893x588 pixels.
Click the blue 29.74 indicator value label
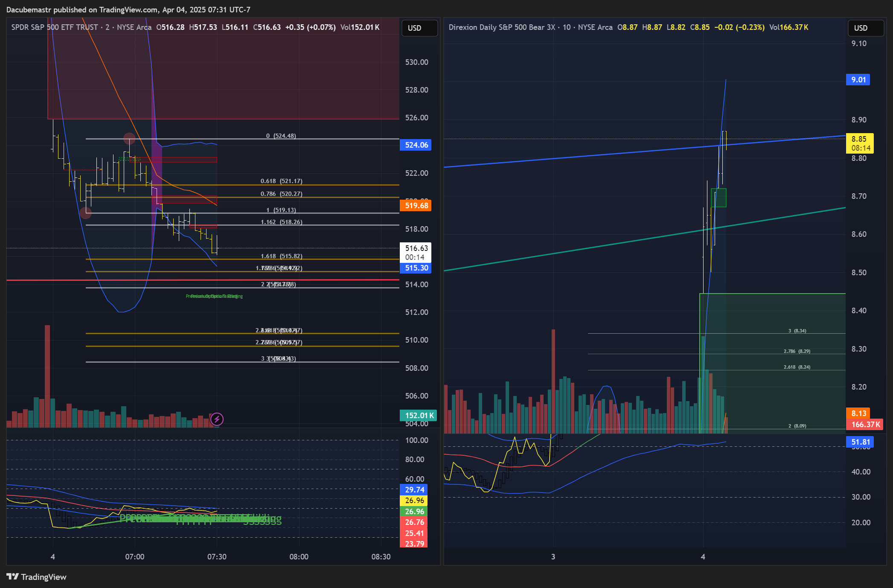[414, 490]
